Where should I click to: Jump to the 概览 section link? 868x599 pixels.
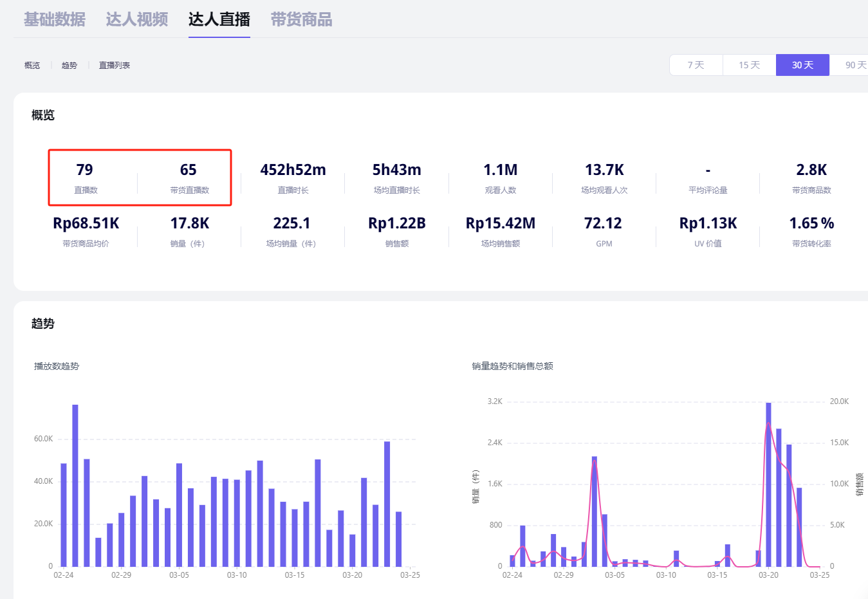[32, 65]
